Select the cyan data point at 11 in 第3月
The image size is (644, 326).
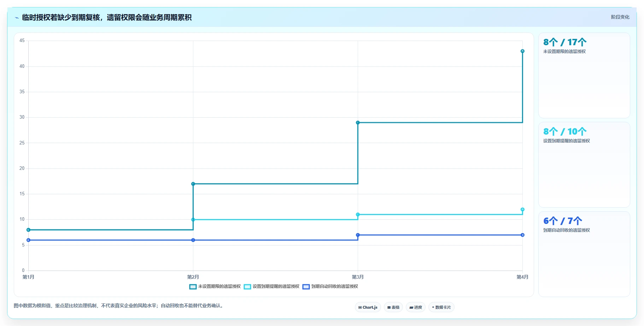point(358,214)
